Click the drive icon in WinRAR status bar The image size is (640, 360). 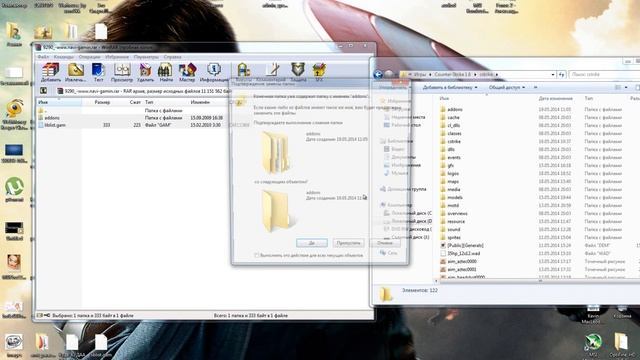click(40, 315)
